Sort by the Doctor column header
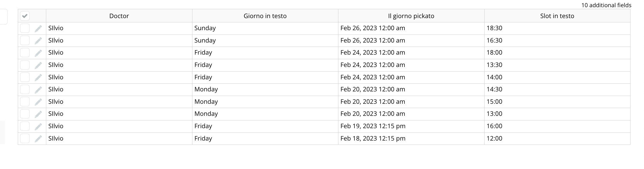644x169 pixels. (119, 16)
